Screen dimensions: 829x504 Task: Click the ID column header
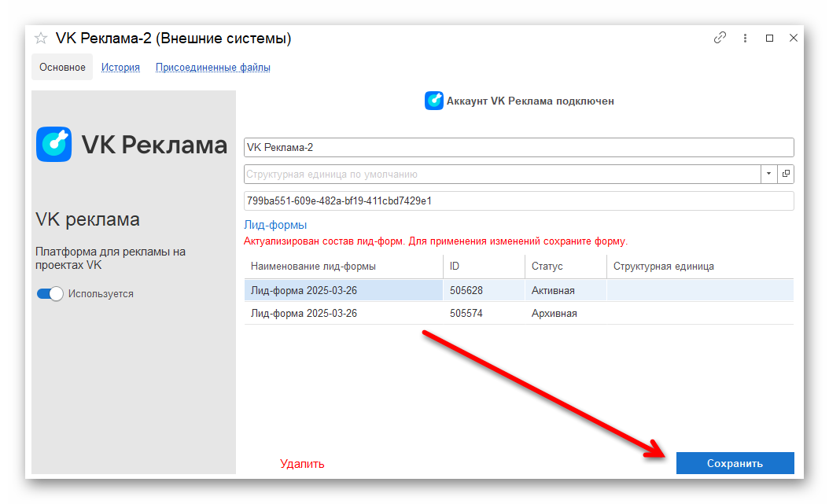coord(484,267)
